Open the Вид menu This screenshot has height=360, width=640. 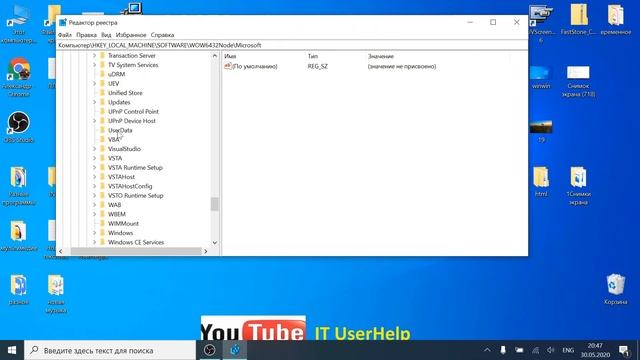pos(106,35)
